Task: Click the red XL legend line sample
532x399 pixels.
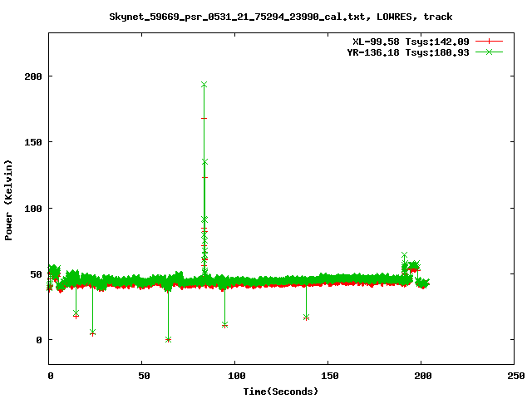Action: pos(489,42)
